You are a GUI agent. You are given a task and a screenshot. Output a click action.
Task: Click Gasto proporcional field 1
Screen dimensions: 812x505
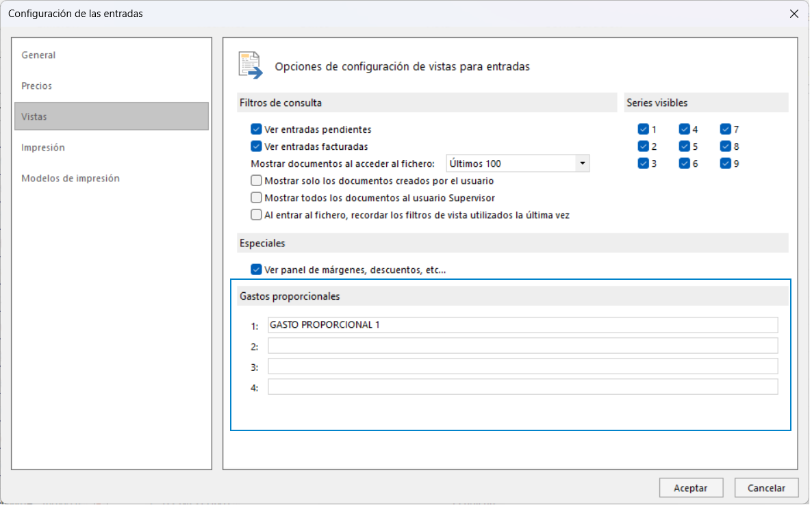click(x=522, y=325)
